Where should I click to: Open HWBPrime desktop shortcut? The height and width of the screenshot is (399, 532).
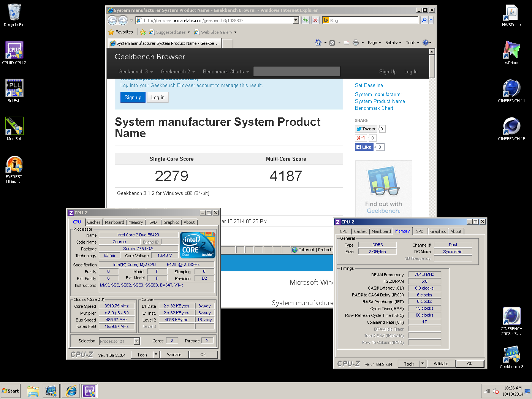pyautogui.click(x=511, y=15)
